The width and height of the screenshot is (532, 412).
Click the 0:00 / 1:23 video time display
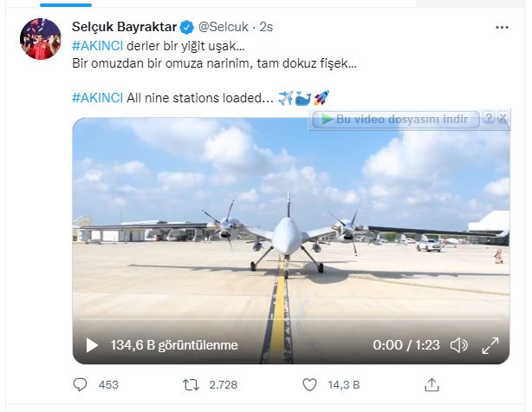(405, 345)
